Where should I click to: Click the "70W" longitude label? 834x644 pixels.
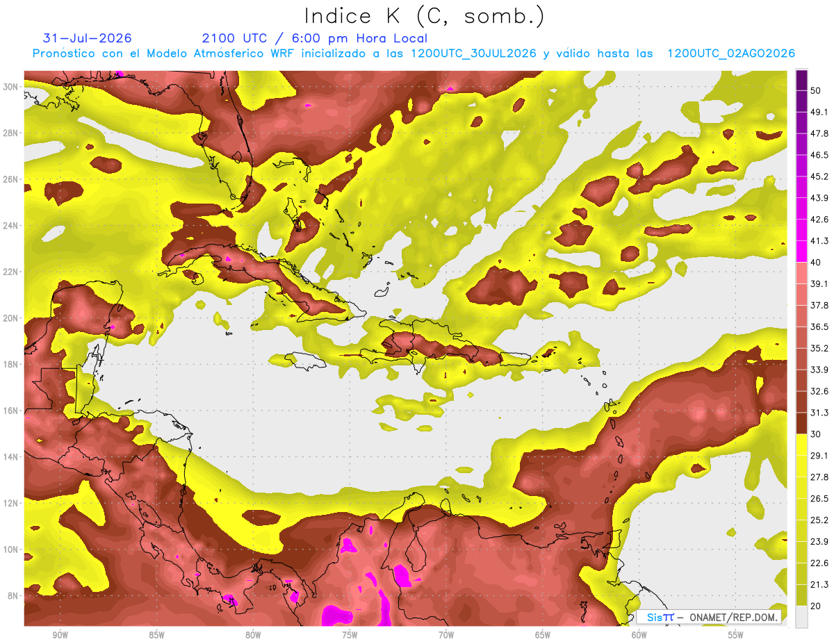[446, 636]
